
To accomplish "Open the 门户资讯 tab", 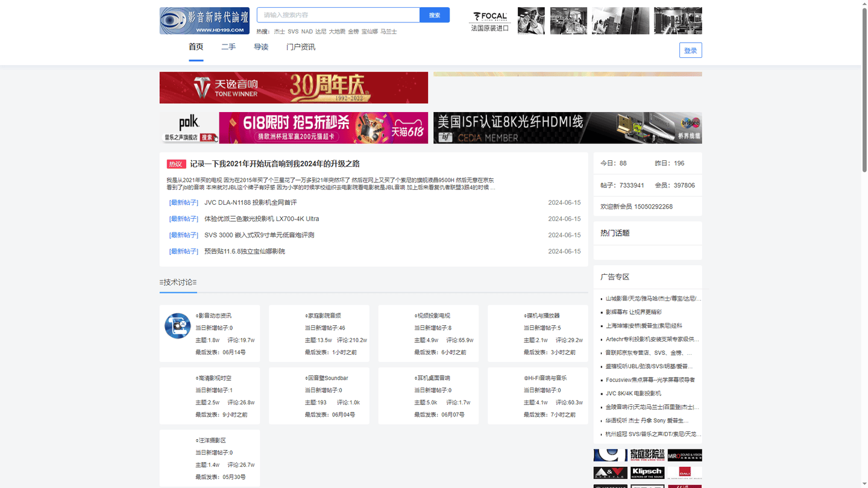I will [x=301, y=47].
